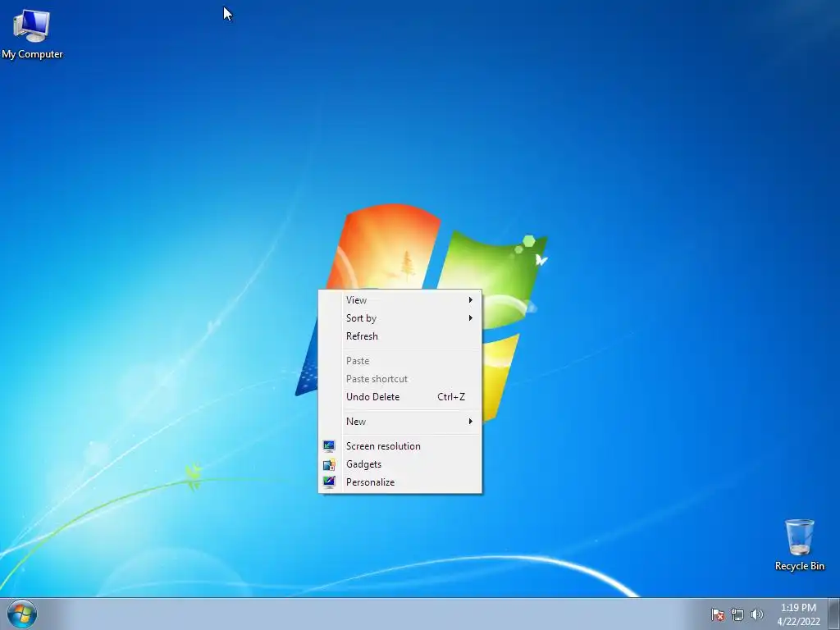
Task: Expand the New submenu arrow
Action: [x=470, y=421]
